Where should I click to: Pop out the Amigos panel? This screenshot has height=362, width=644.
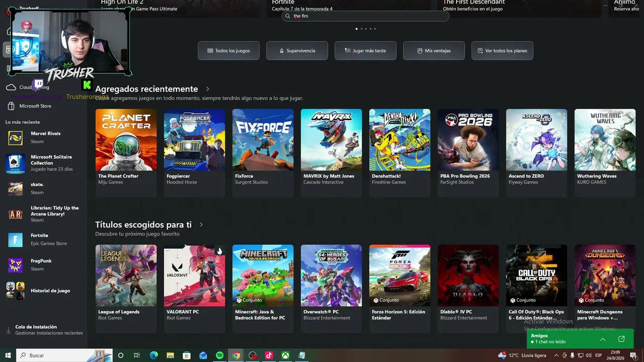(x=621, y=339)
